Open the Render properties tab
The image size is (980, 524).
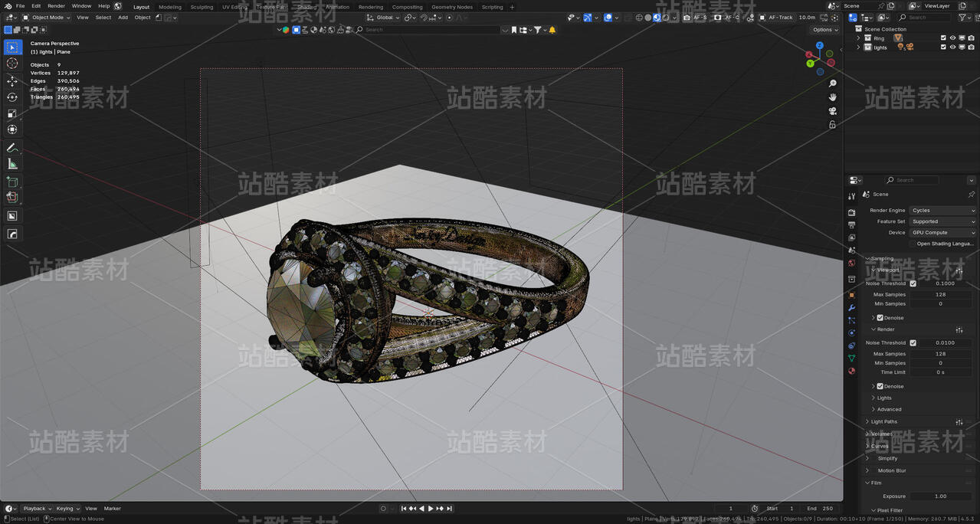[851, 212]
